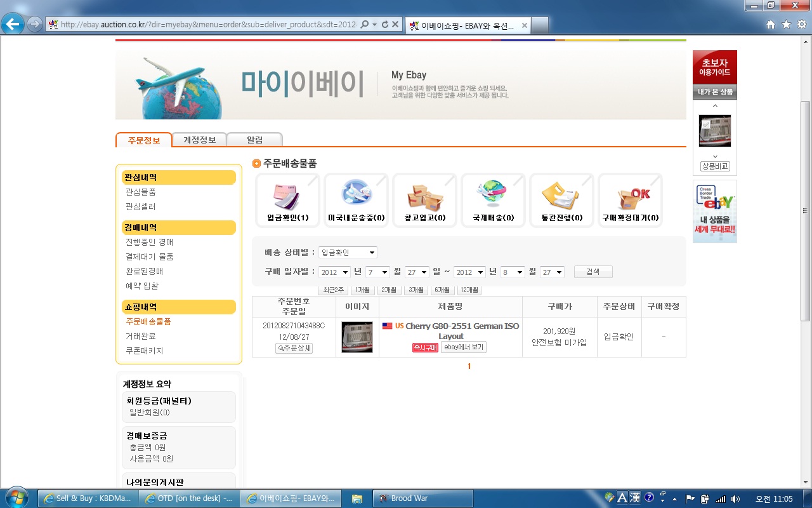Open browser home icon

coord(771,24)
